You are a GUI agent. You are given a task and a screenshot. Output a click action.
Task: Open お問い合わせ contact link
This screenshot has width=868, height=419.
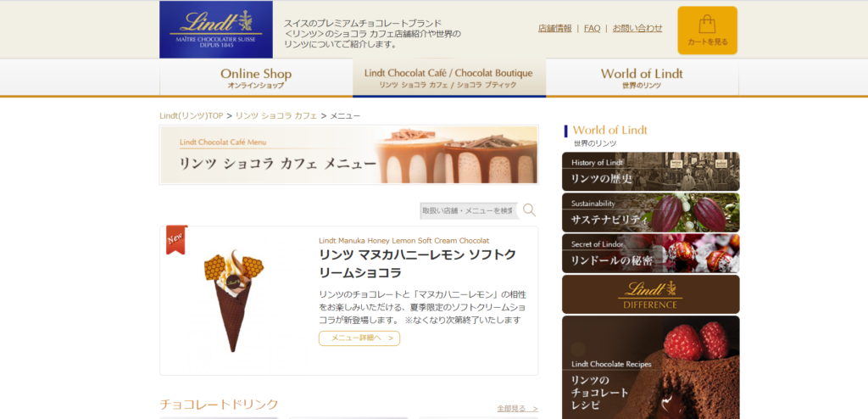(637, 28)
